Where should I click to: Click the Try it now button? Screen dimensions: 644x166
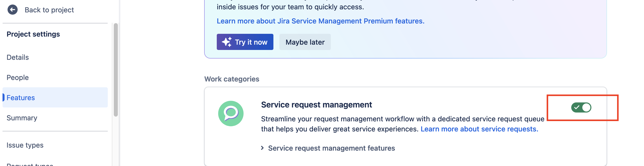coord(245,42)
